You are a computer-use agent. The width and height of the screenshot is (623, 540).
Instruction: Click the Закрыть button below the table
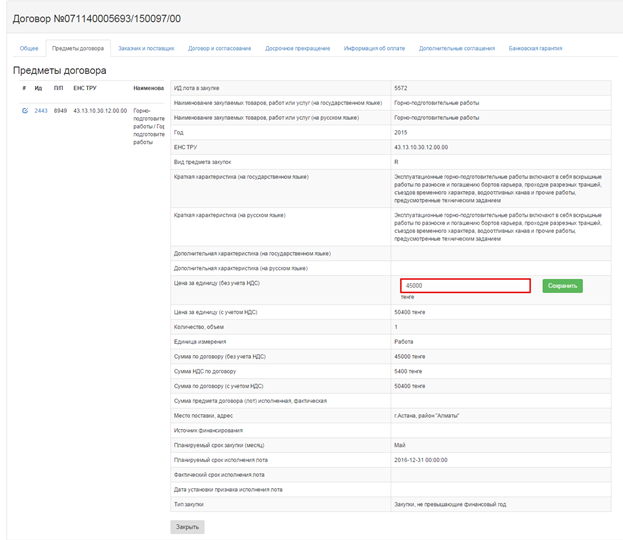[187, 526]
